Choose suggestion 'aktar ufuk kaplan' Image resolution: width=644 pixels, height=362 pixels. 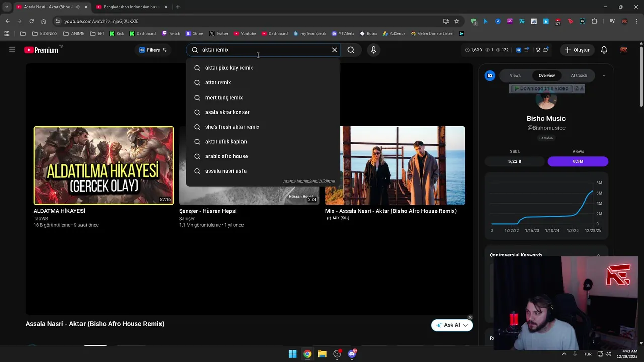coord(263,141)
